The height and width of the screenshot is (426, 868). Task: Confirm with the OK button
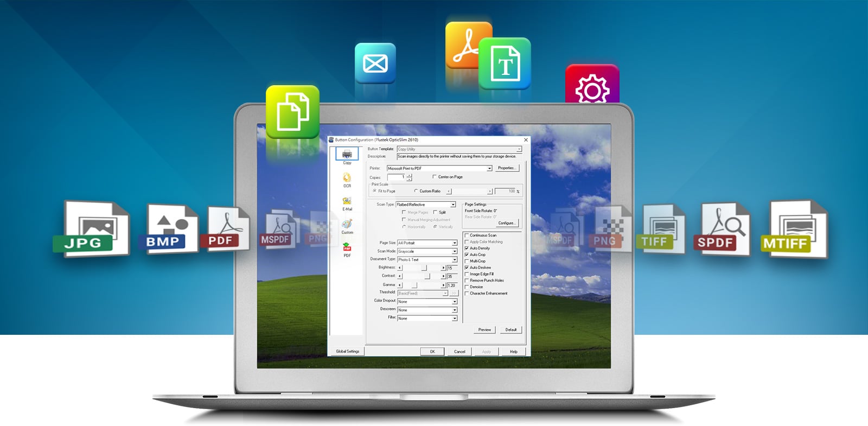click(432, 352)
